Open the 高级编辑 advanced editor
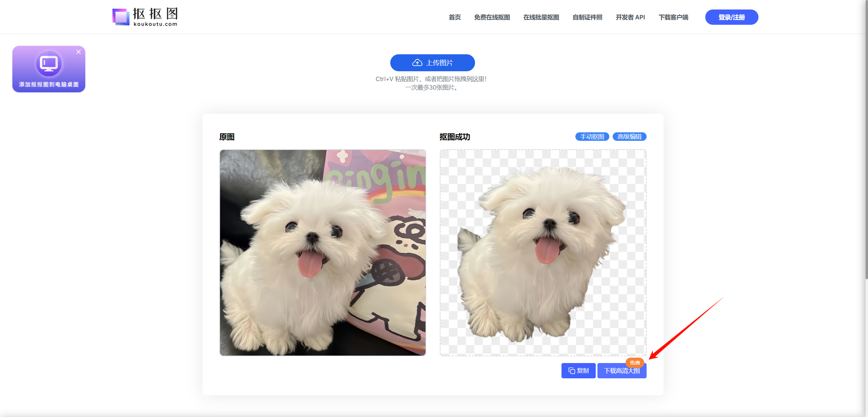Image resolution: width=868 pixels, height=417 pixels. pos(629,136)
